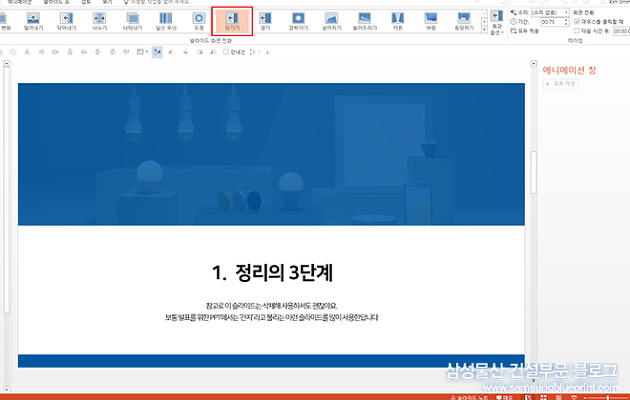Switch to Normal view in status bar
Screen dimensions: 630x400
(528, 397)
